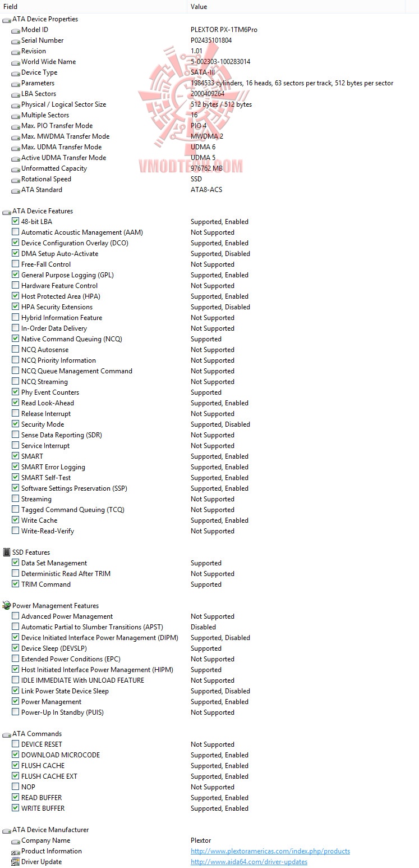
Task: Click the drive icon beside ATA Standard
Action: point(15,190)
